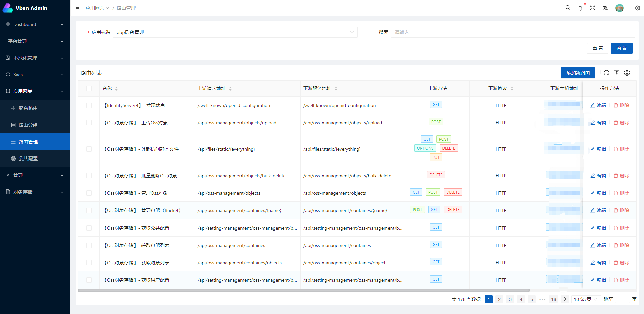Click the 添加新路由 button

pyautogui.click(x=578, y=73)
